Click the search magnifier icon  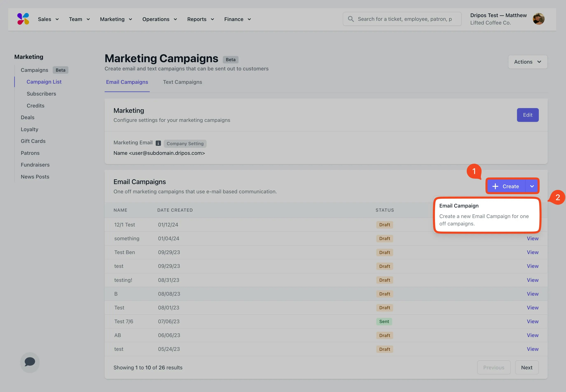pyautogui.click(x=351, y=19)
